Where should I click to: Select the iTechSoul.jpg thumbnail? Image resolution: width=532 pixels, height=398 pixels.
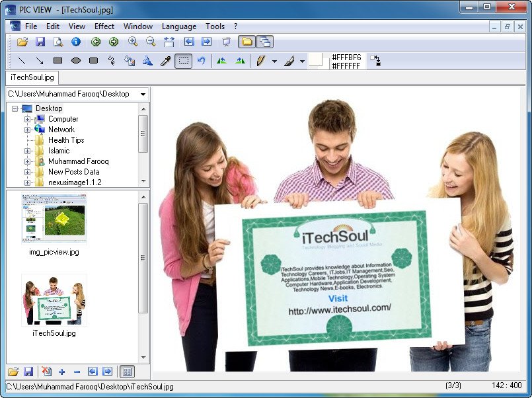[x=54, y=300]
